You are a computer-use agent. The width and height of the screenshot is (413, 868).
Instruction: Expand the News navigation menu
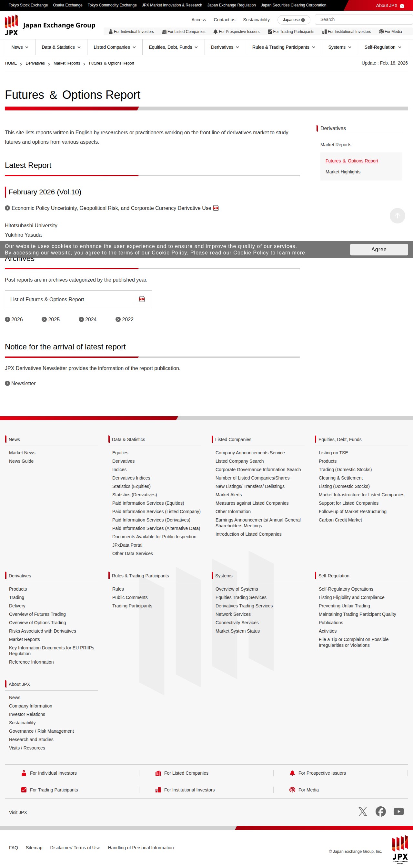click(x=20, y=47)
